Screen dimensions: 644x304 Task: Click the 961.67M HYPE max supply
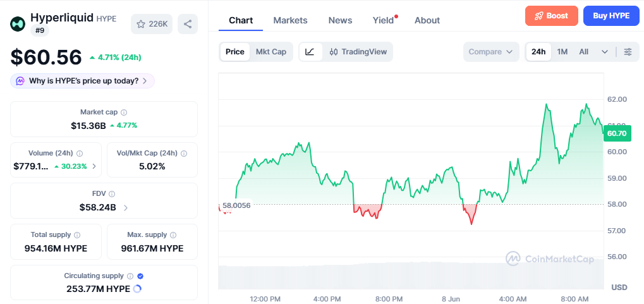(152, 248)
